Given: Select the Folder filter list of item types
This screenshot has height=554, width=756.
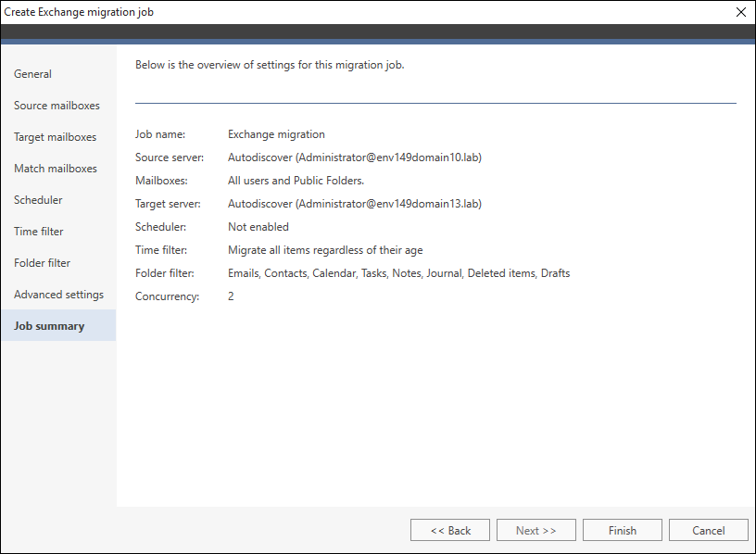Looking at the screenshot, I should (398, 272).
